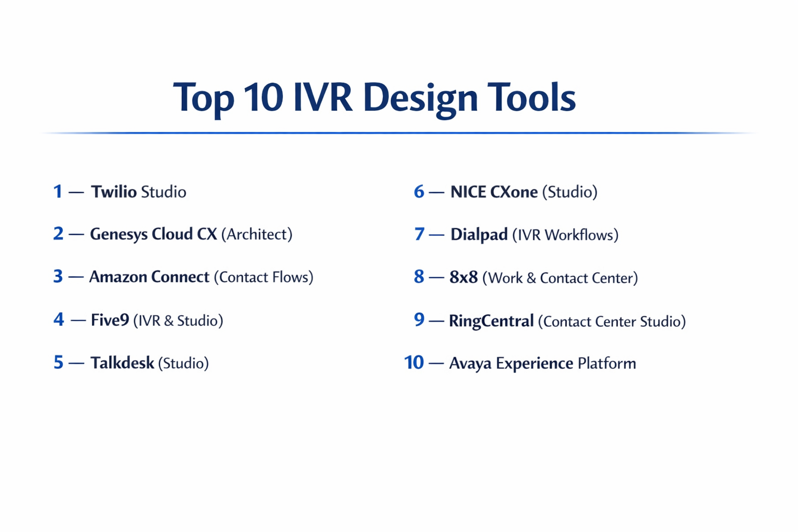
Task: Click the number 2 beside Genesys Cloud CX
Action: [x=58, y=234]
